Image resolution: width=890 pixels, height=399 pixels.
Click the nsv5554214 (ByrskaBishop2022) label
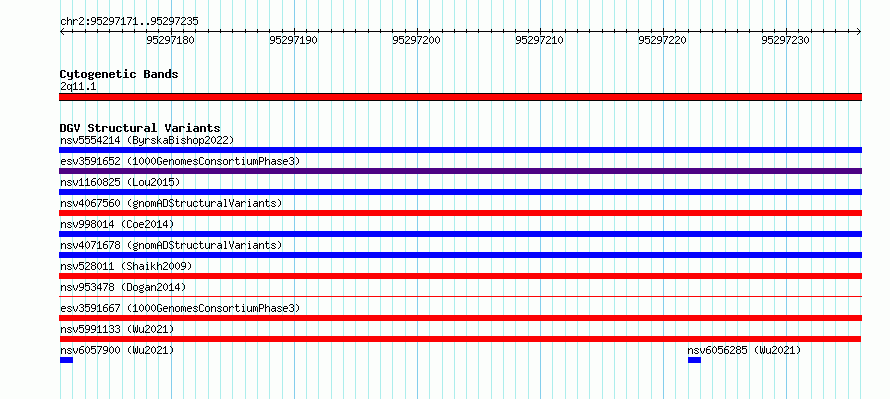tap(147, 140)
